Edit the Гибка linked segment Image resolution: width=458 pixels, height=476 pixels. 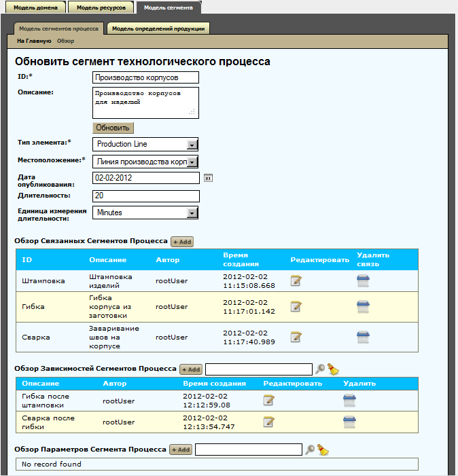click(x=296, y=307)
